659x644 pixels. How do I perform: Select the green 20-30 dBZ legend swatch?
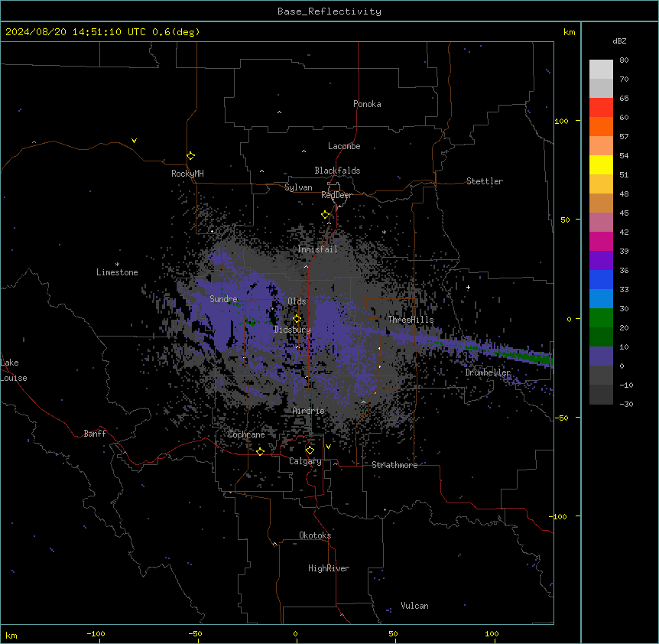pyautogui.click(x=601, y=318)
